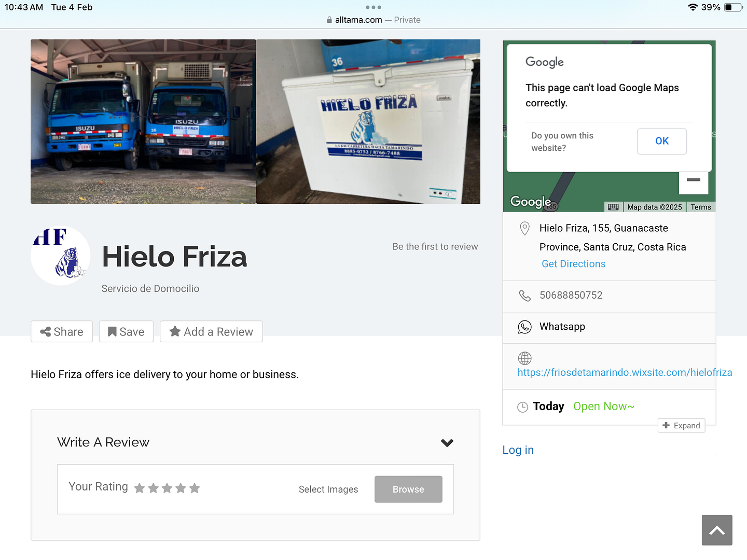Viewport: 747px width, 560px height.
Task: Open Add a Review
Action: pos(211,332)
